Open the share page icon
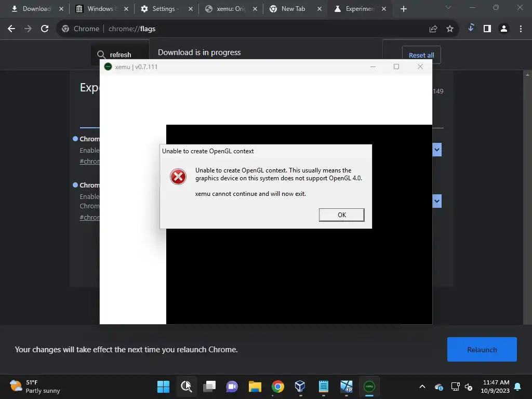Screen dimensions: 532x399 click(x=433, y=29)
